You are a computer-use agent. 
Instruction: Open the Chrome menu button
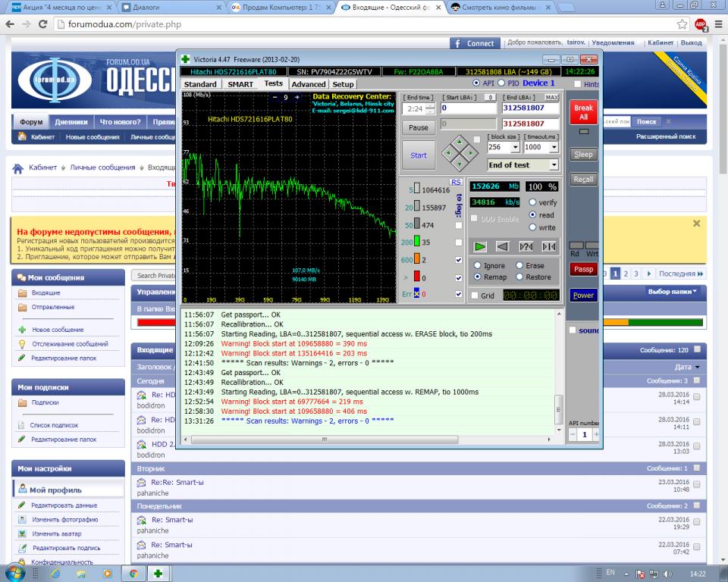click(718, 24)
